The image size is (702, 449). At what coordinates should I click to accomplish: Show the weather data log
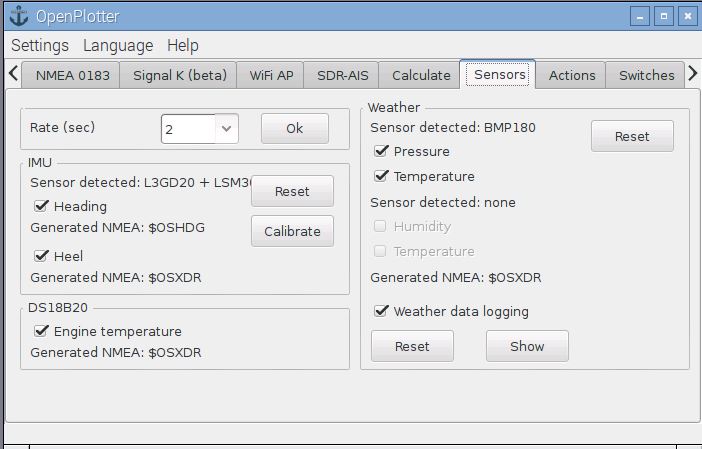click(527, 346)
